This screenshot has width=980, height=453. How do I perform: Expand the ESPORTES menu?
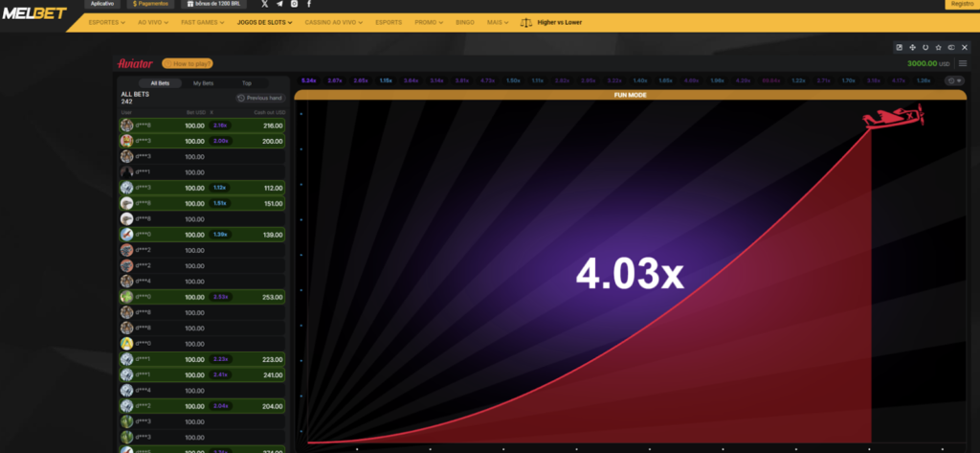click(107, 23)
